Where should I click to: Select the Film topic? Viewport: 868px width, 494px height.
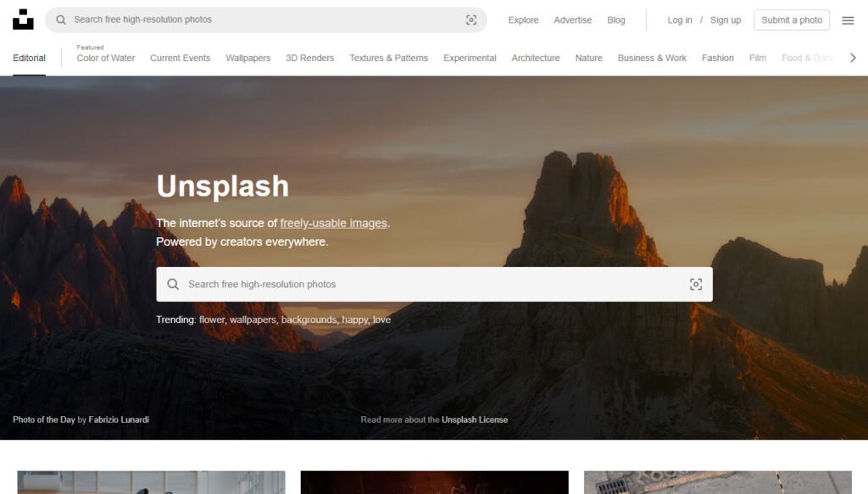coord(758,58)
